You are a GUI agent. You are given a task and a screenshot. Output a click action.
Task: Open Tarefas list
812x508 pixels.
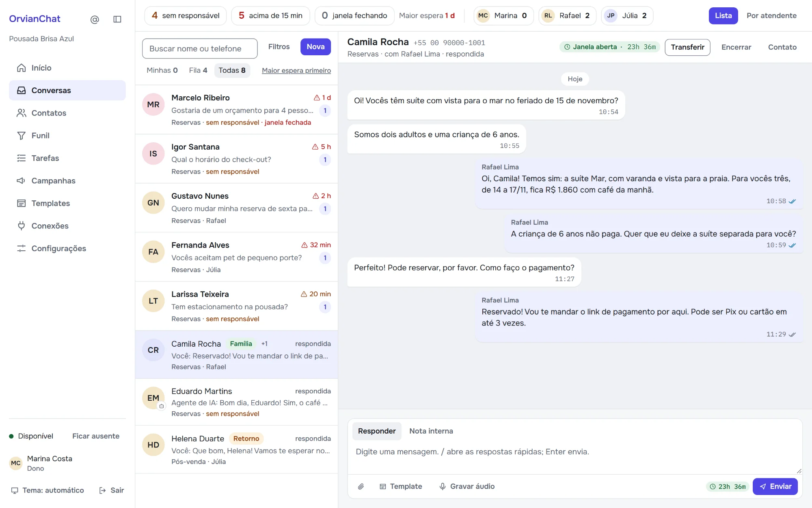(67, 158)
